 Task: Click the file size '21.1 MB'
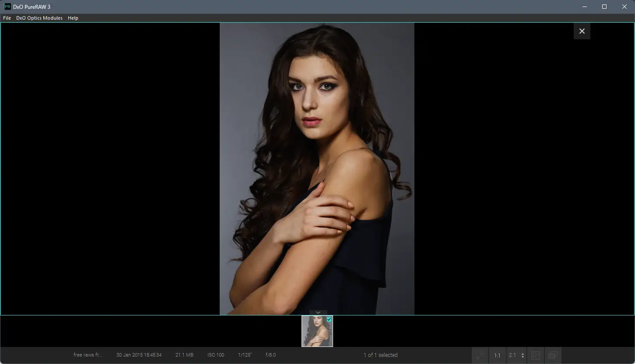pyautogui.click(x=184, y=355)
